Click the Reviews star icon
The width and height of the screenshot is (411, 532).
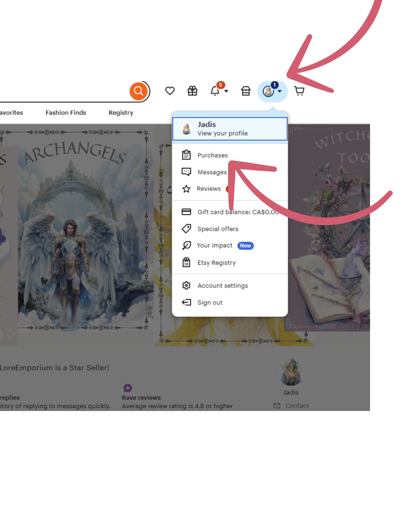pos(186,189)
